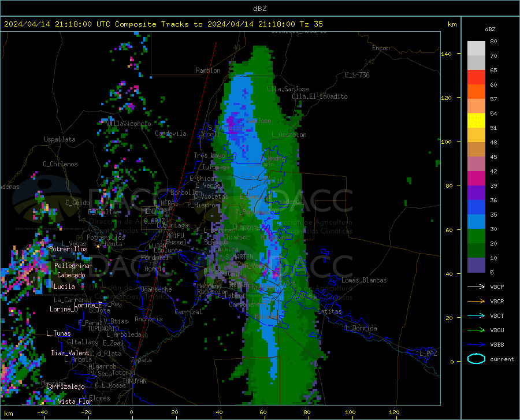Click the Villavicencio label on map

(x=129, y=124)
